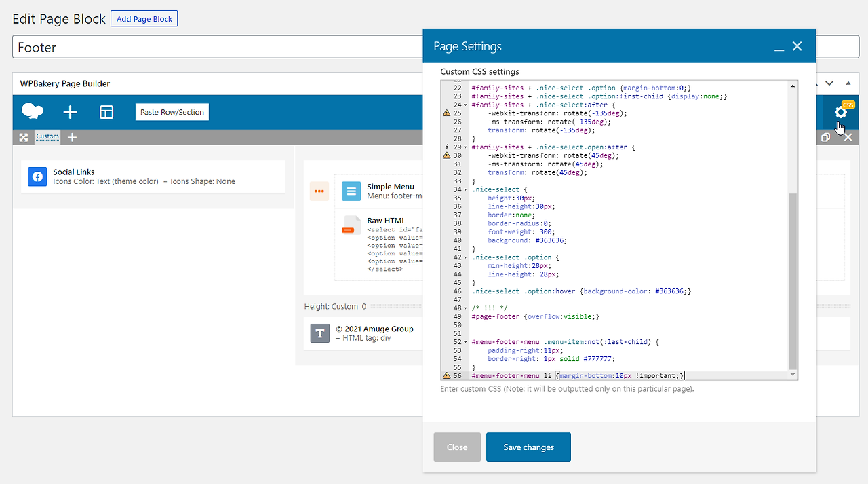The height and width of the screenshot is (484, 868).
Task: Click the Simple Menu element title
Action: [x=390, y=187]
